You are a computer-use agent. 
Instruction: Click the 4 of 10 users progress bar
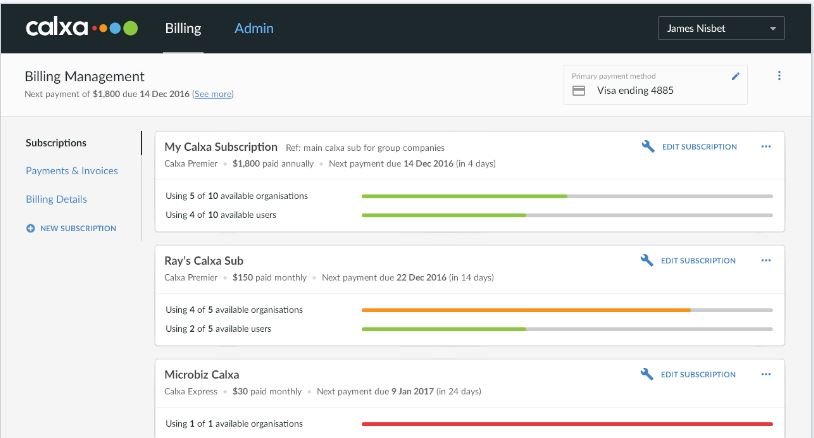pos(567,215)
